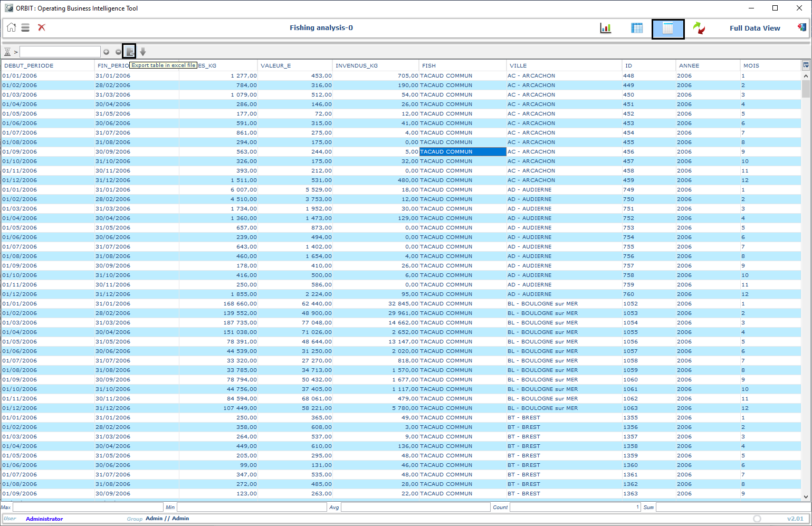Select ANNEE cell in row ID 450
Screen dimensions: 812x526
click(x=708, y=94)
